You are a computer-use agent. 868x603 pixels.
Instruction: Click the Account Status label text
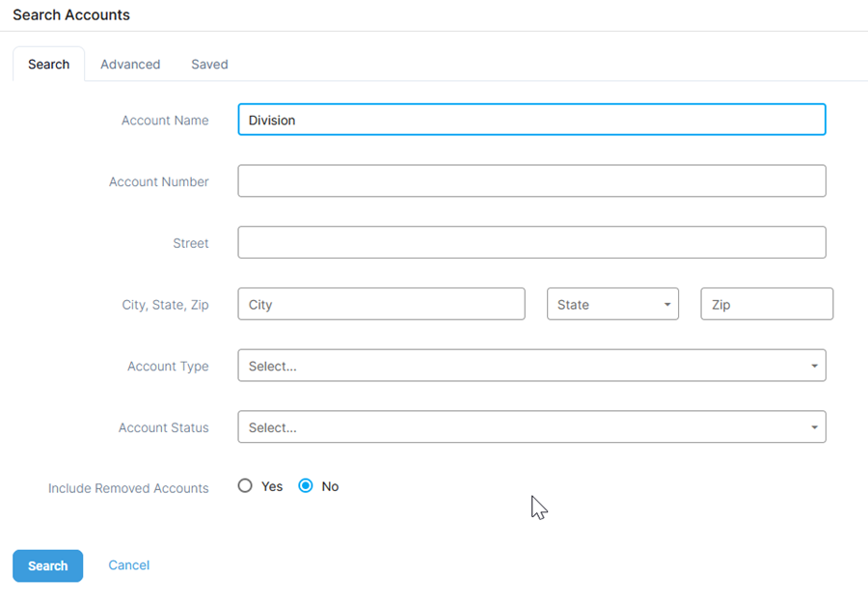point(163,427)
